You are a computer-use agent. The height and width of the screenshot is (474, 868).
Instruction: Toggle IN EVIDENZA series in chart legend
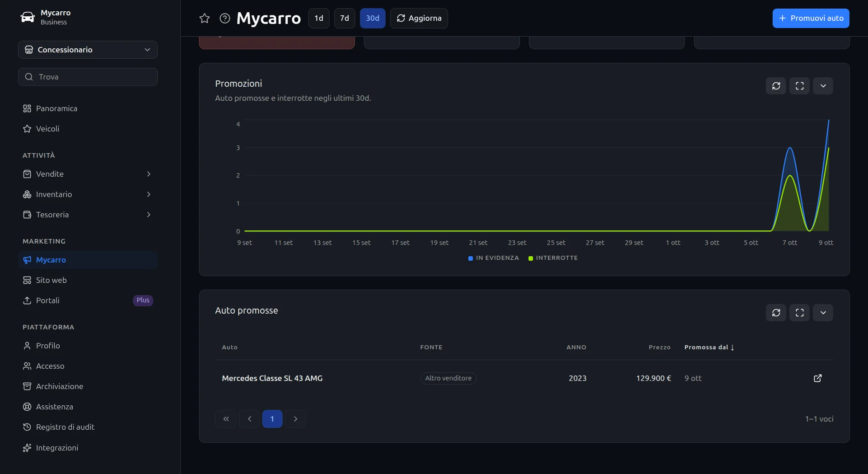point(494,258)
